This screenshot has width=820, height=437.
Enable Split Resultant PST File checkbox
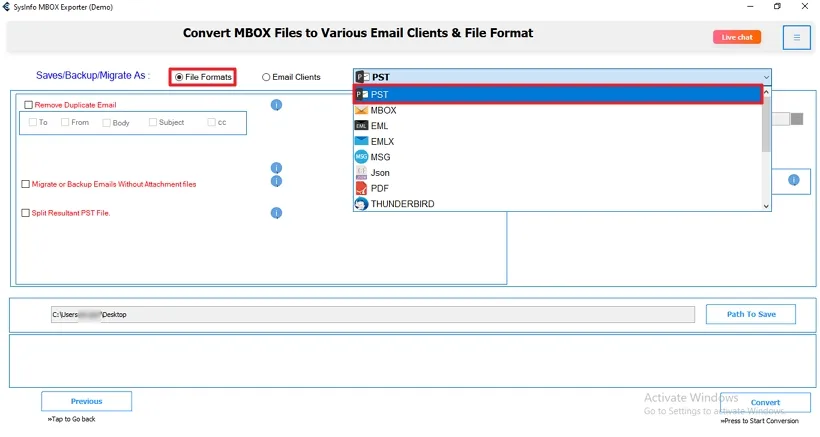tap(25, 213)
